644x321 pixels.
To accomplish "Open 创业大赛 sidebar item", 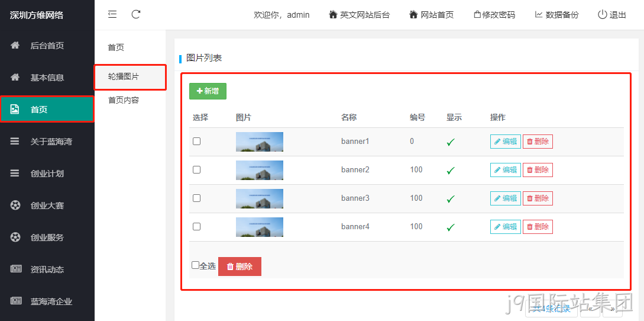I will pyautogui.click(x=47, y=206).
